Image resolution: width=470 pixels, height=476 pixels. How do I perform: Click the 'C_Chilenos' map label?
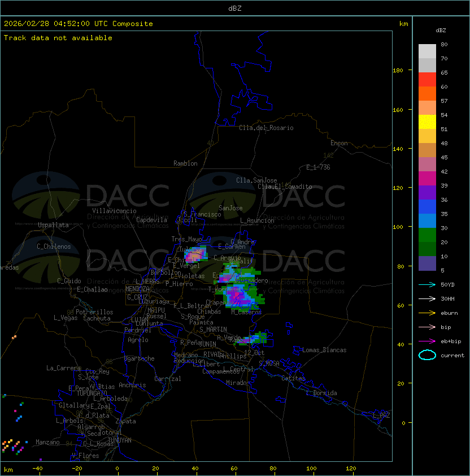coord(54,246)
